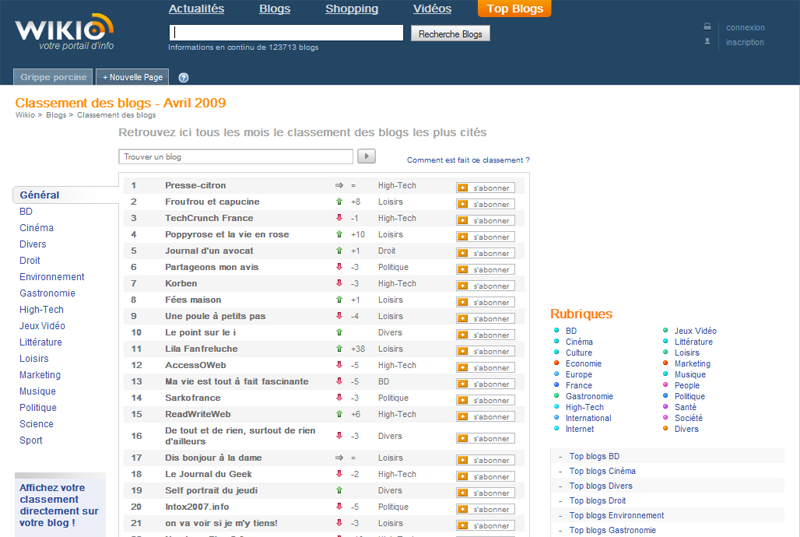Click the lock icon beside connexion
The width and height of the screenshot is (800, 537).
pyautogui.click(x=707, y=27)
